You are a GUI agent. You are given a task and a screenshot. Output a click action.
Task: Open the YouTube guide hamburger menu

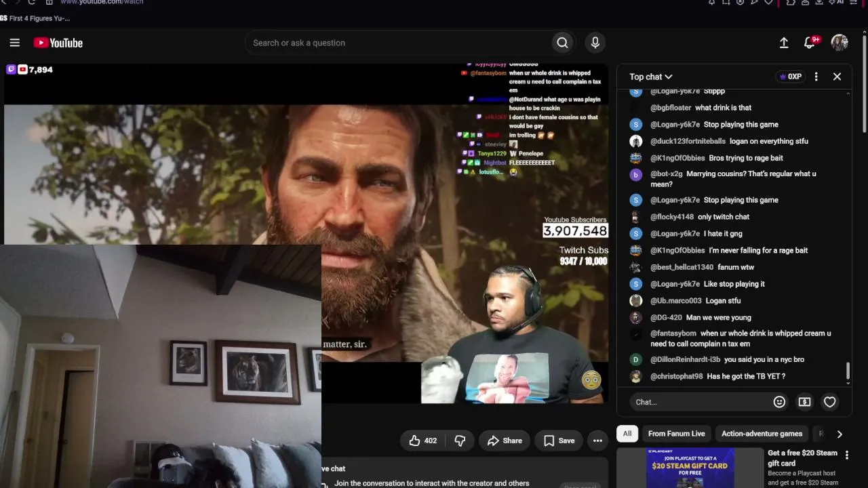15,43
